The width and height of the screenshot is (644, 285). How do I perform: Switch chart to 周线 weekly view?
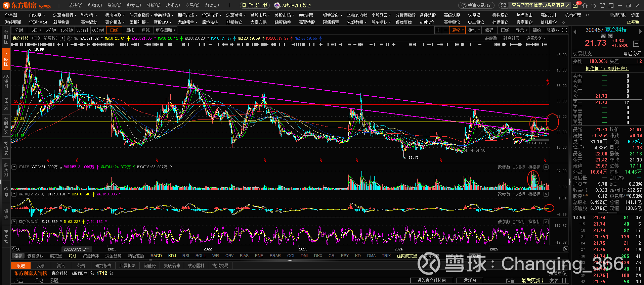(130, 30)
